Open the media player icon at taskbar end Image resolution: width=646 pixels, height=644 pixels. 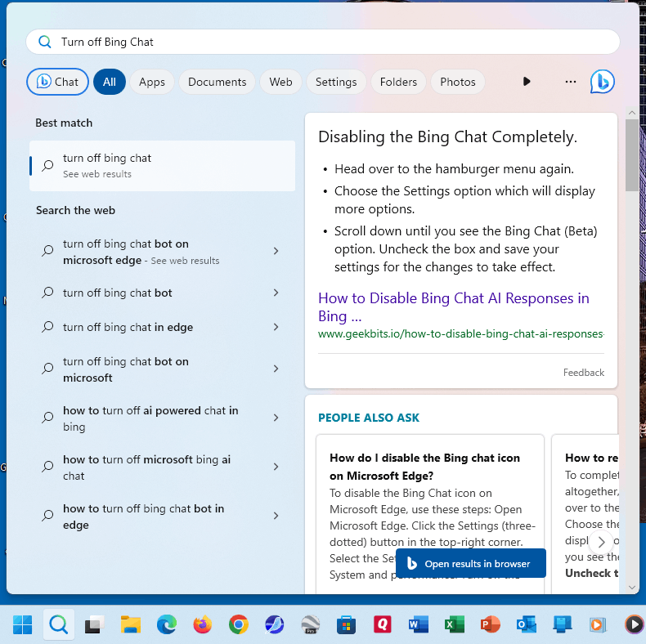tap(635, 625)
